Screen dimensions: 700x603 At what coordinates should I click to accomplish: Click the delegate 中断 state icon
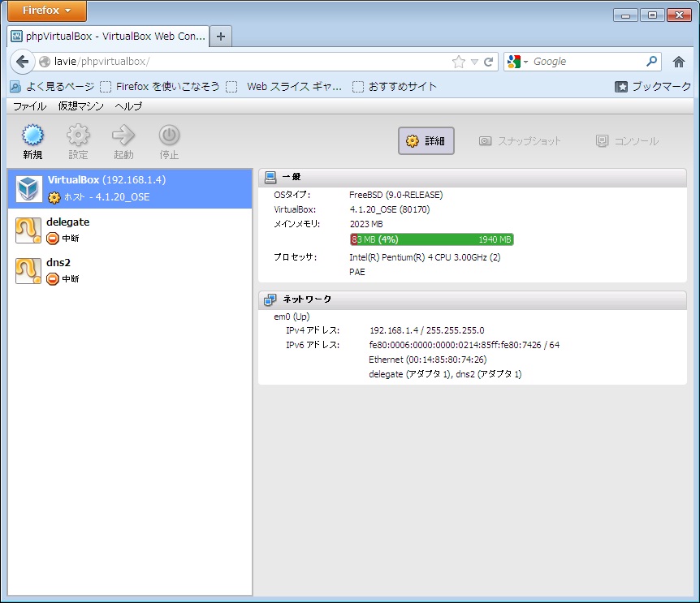(53, 239)
